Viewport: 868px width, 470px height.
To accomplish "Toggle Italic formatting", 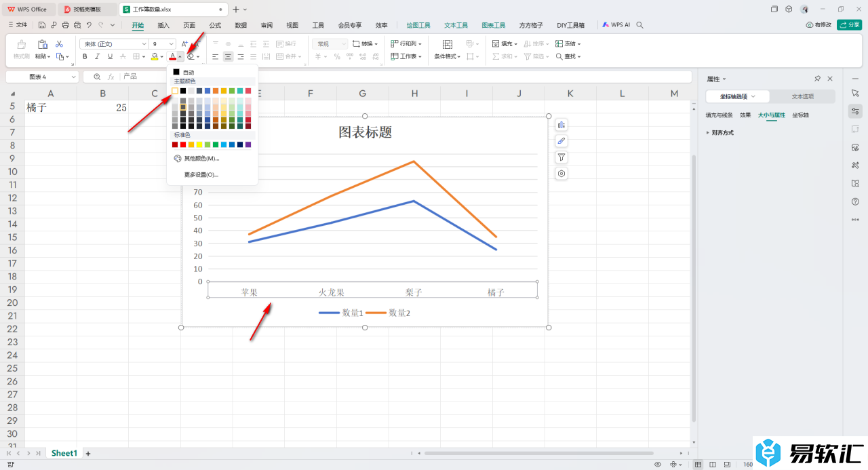I will click(98, 56).
